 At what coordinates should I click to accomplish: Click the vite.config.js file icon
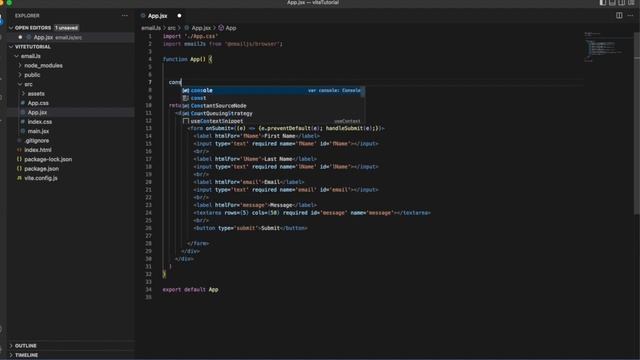tap(19, 178)
